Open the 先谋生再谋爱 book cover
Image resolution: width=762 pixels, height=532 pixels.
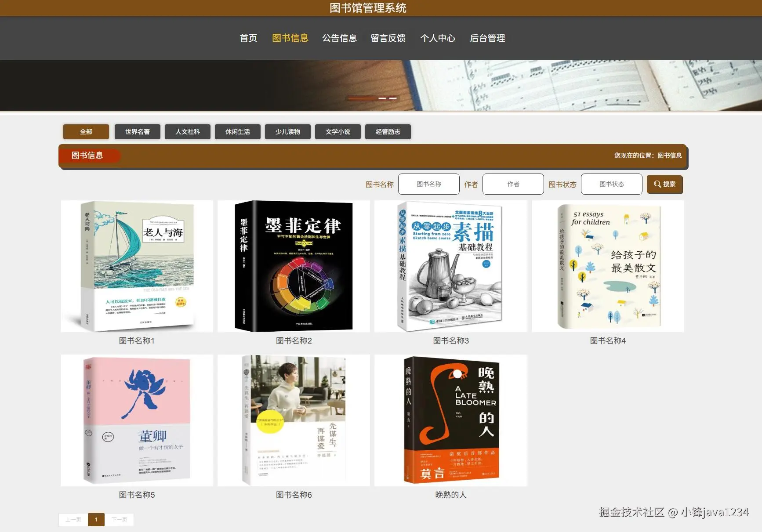pyautogui.click(x=294, y=420)
